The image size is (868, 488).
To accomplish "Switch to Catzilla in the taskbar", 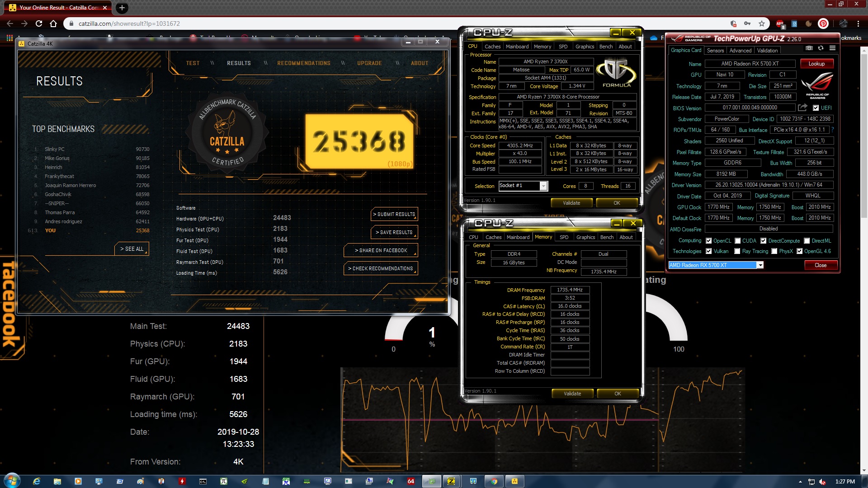I will pos(514,481).
